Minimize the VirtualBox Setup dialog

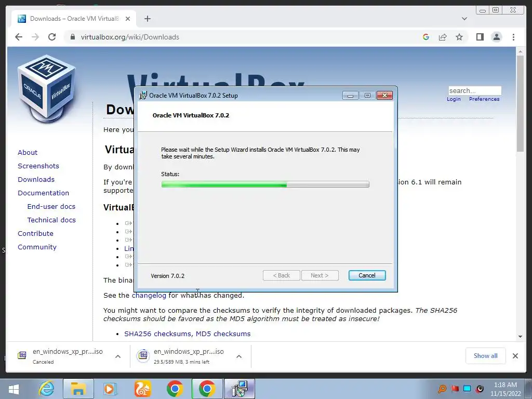point(350,96)
